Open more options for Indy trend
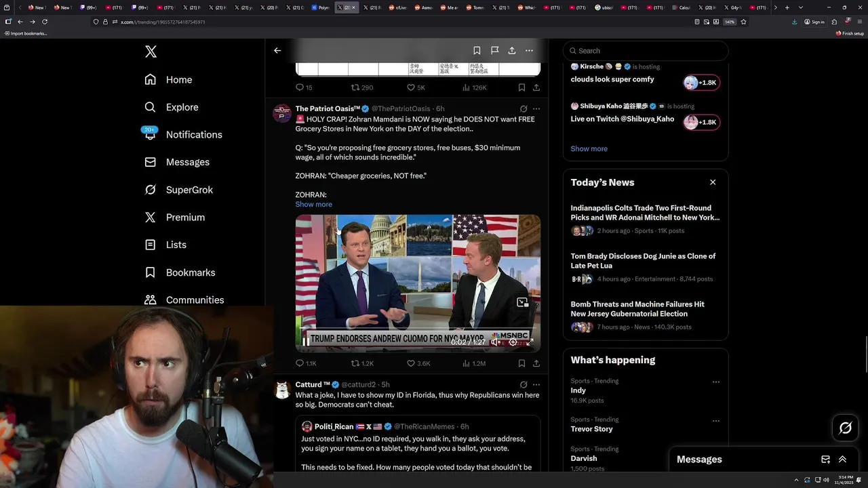 715,382
